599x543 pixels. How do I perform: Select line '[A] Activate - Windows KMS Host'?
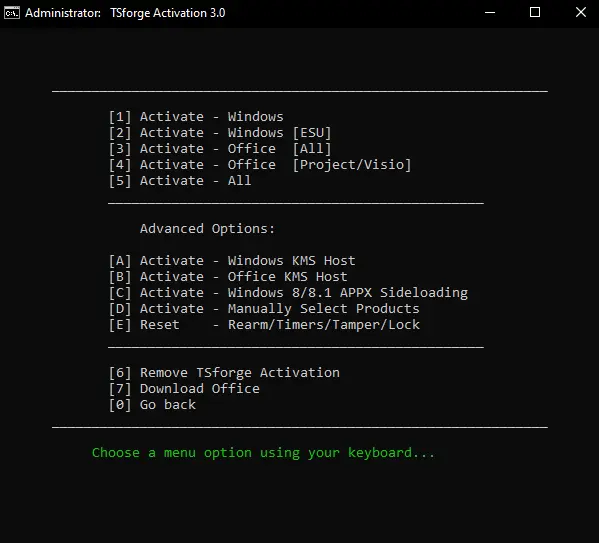click(232, 261)
